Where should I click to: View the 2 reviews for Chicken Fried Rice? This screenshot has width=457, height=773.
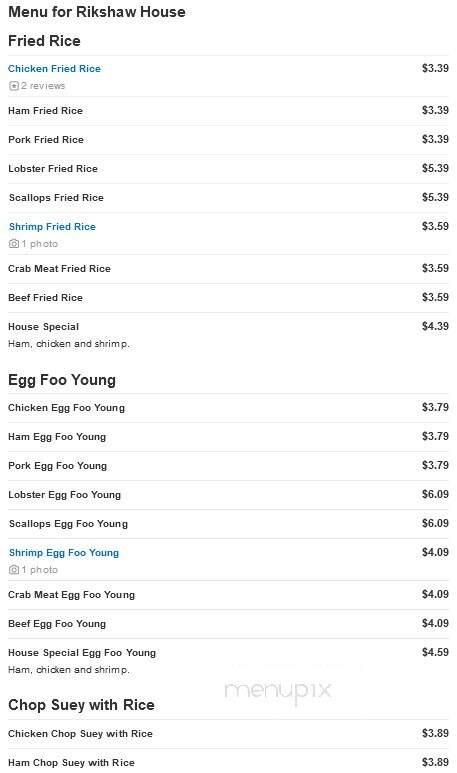[x=43, y=86]
